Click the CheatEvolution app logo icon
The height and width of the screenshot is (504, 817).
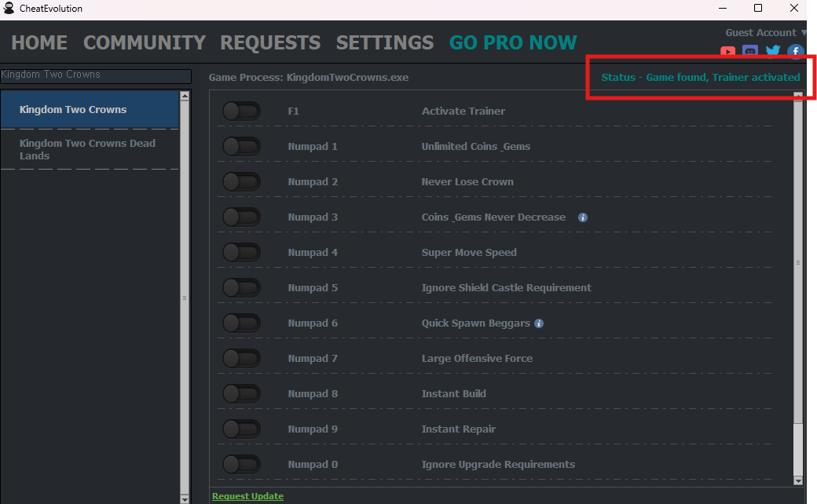click(9, 8)
